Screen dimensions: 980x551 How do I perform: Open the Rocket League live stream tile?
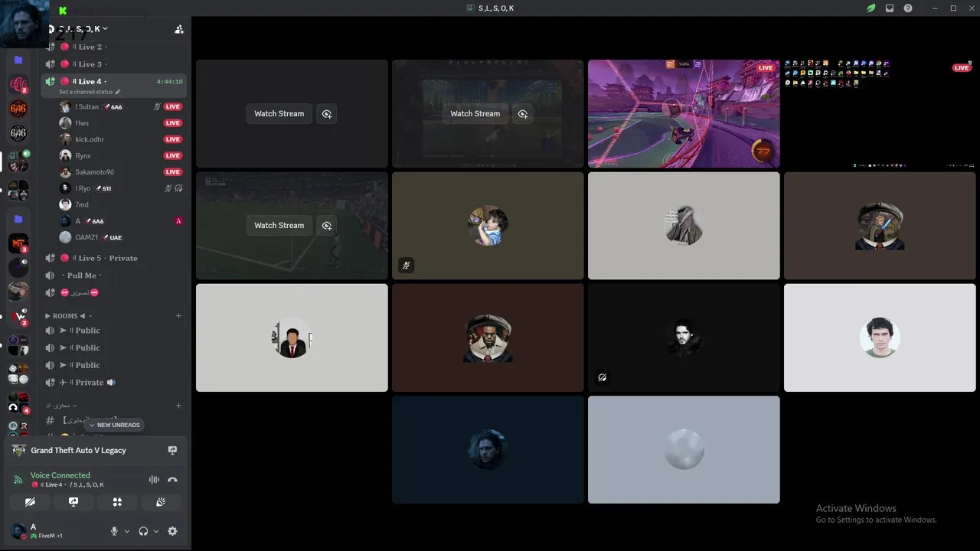click(684, 113)
